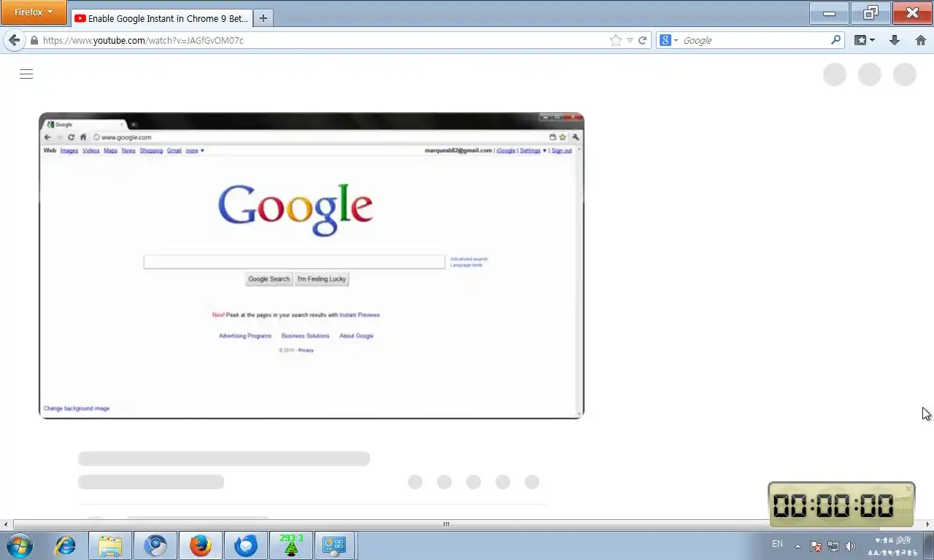Click the scrollbar left arrow

pyautogui.click(x=6, y=524)
